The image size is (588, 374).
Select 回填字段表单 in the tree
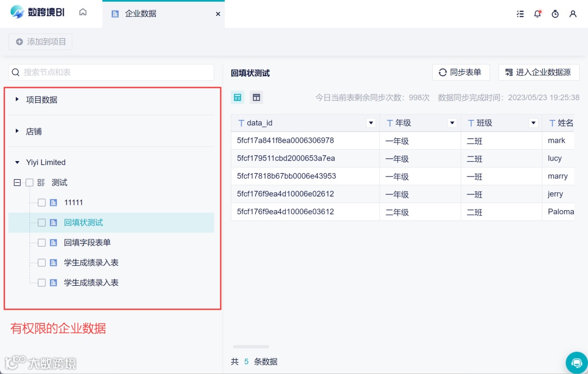(x=87, y=243)
